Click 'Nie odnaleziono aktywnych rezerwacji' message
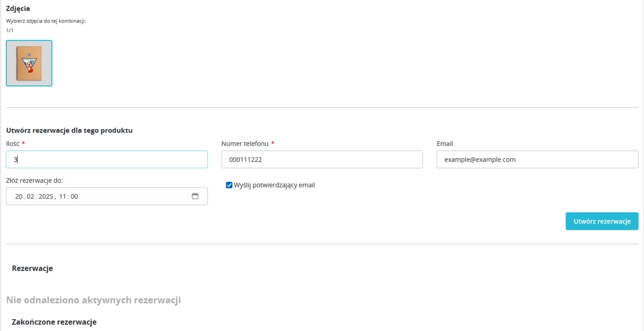The image size is (644, 331). tap(93, 300)
